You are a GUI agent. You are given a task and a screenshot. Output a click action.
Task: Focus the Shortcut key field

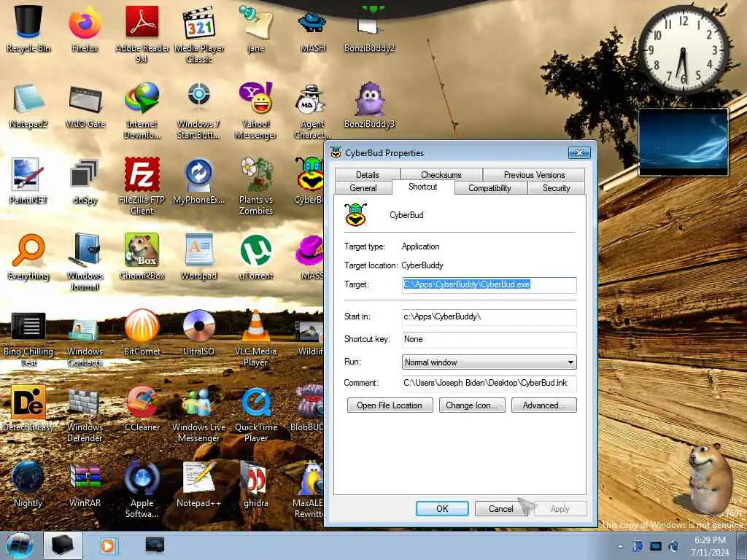point(489,339)
